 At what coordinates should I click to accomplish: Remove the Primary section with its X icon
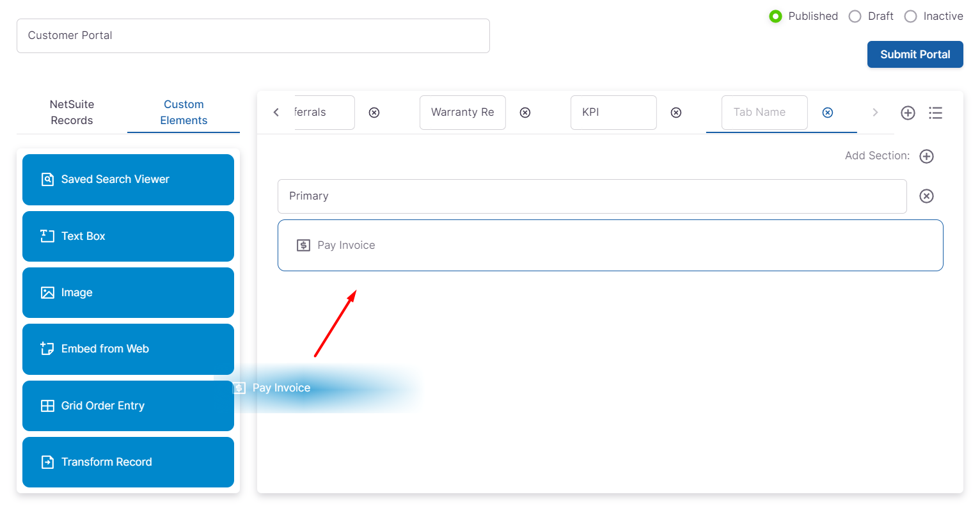coord(926,196)
